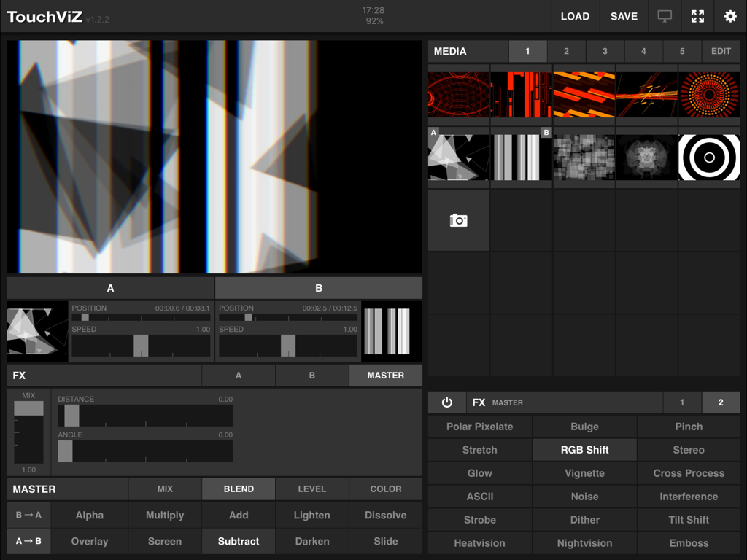The width and height of the screenshot is (747, 560).
Task: Select the concentric circles clip thumbnail
Action: click(x=708, y=157)
